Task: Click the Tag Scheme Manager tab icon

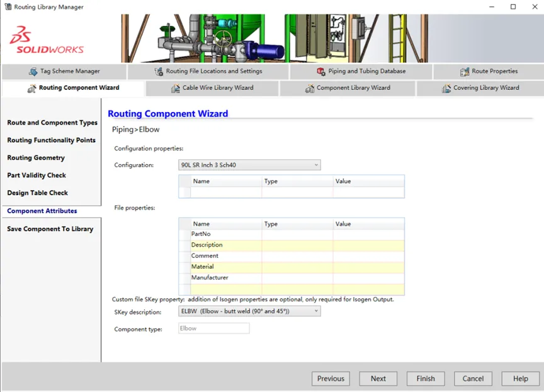Action: [x=33, y=71]
